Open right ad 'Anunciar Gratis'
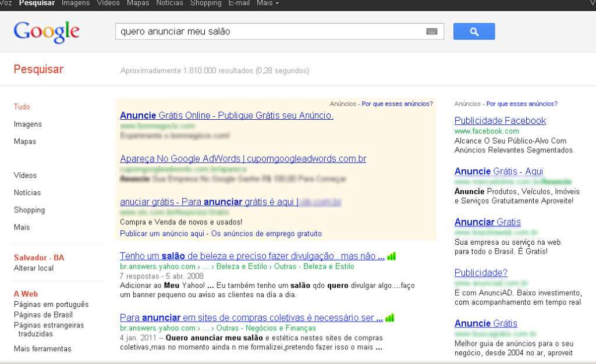The image size is (596, 364). coord(488,222)
